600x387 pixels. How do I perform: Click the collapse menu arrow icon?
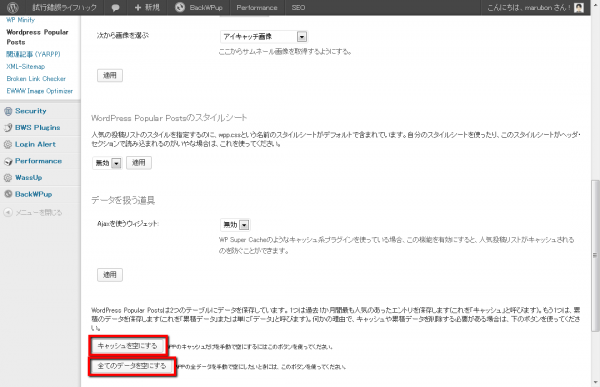(8, 212)
